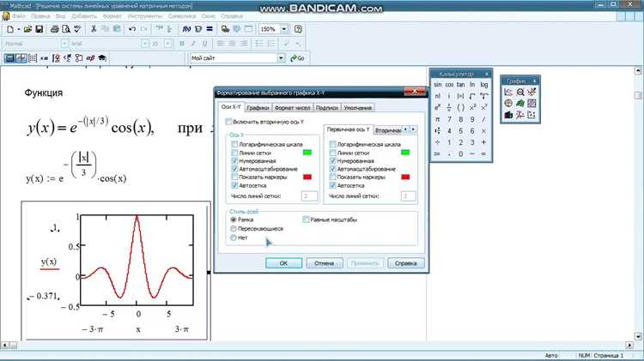Pick X-axis markers red color swatch
Viewport: 644px width, 361px height.
coord(307,177)
